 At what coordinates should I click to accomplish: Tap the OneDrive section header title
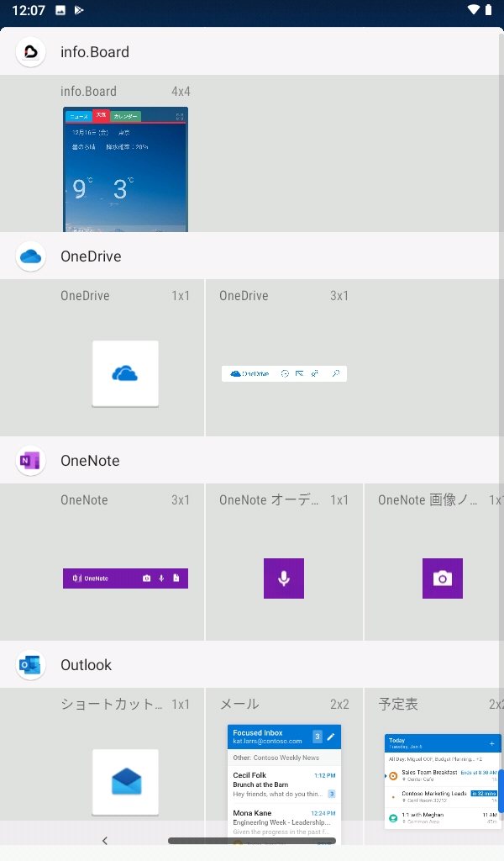91,256
